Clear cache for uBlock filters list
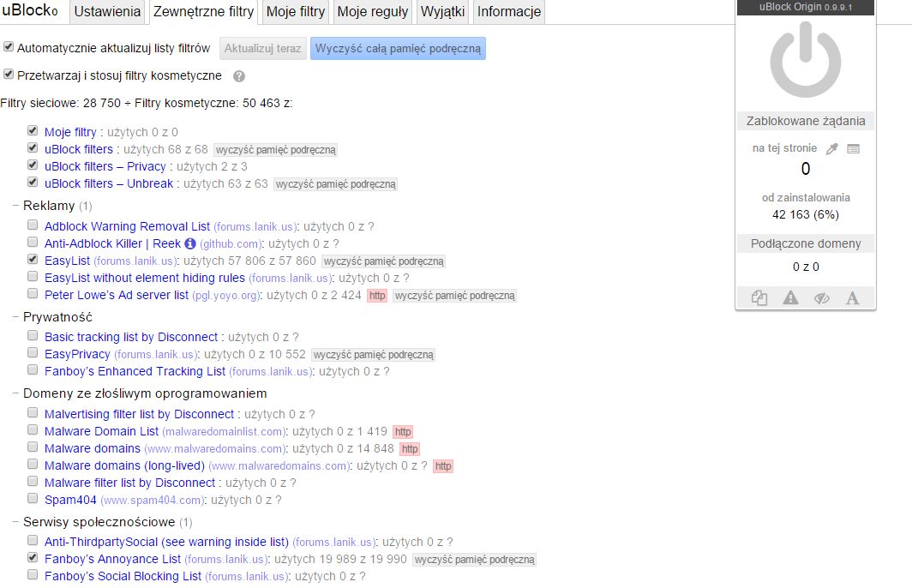Image resolution: width=912 pixels, height=588 pixels. 276,150
